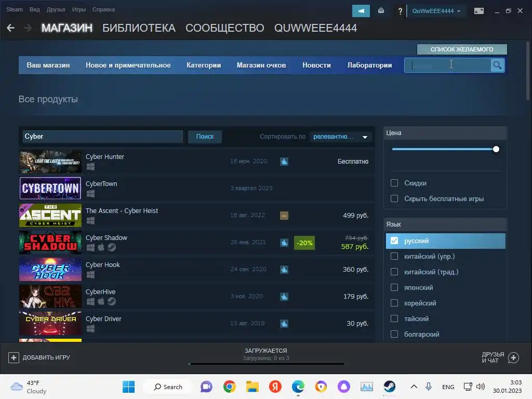This screenshot has height=399, width=532.
Task: Click the Windows platform icon under Cyber Hunter
Action: 90,167
